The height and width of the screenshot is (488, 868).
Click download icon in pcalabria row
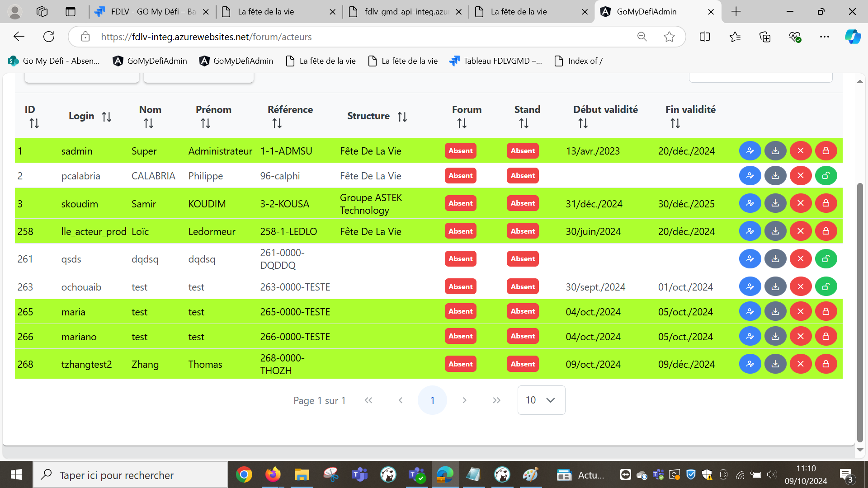(775, 176)
